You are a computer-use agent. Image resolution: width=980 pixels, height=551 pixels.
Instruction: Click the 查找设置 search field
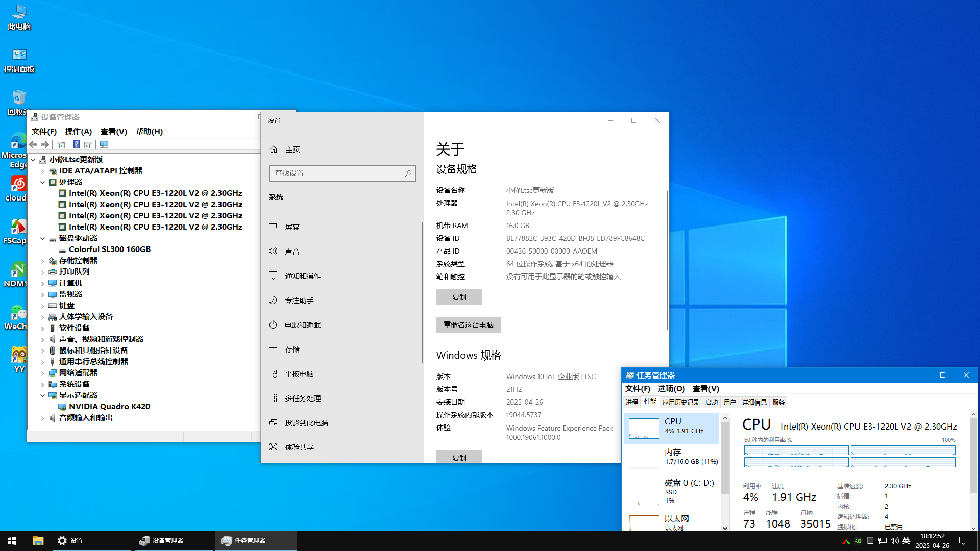point(342,173)
